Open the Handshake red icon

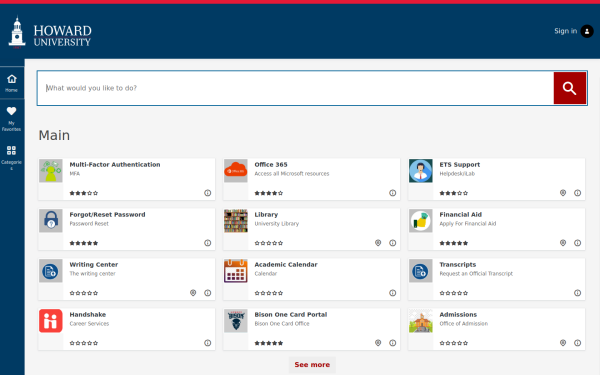click(51, 321)
